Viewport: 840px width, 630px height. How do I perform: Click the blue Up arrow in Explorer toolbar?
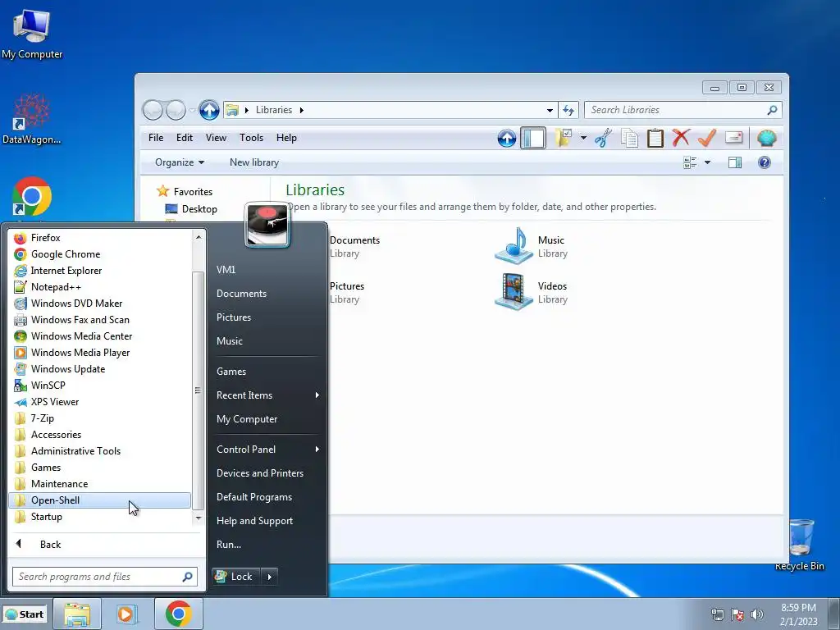507,138
